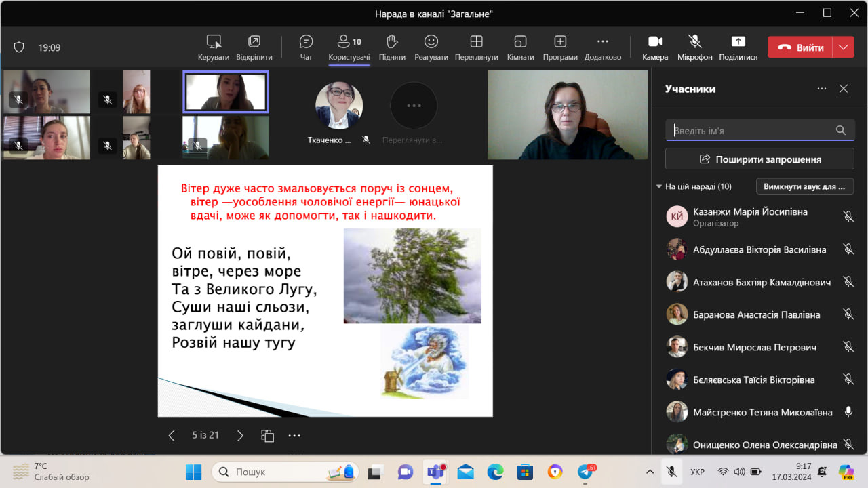Select participant Казанжи Марія Йосипівна

tap(759, 216)
